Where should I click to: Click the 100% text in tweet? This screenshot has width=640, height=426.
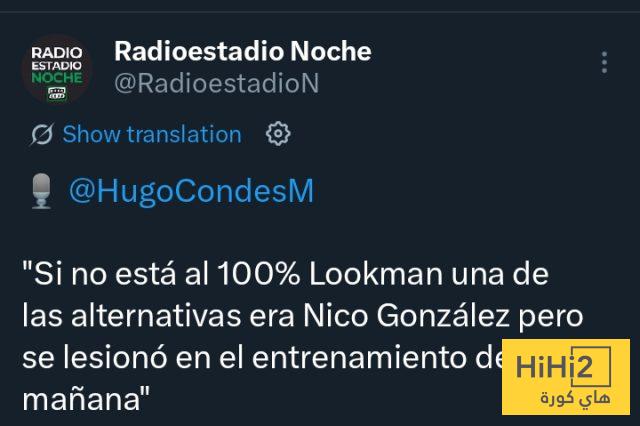coord(259,274)
